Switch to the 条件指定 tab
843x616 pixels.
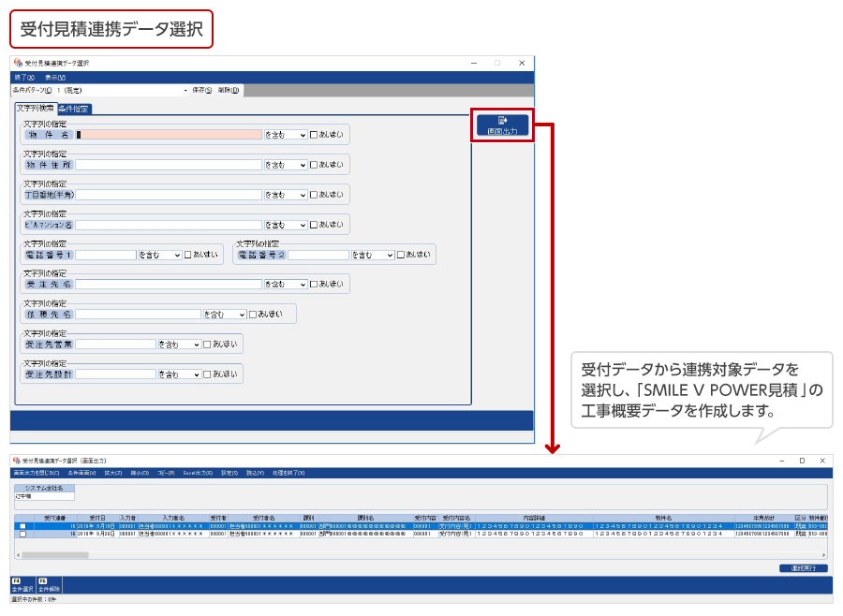(74, 109)
